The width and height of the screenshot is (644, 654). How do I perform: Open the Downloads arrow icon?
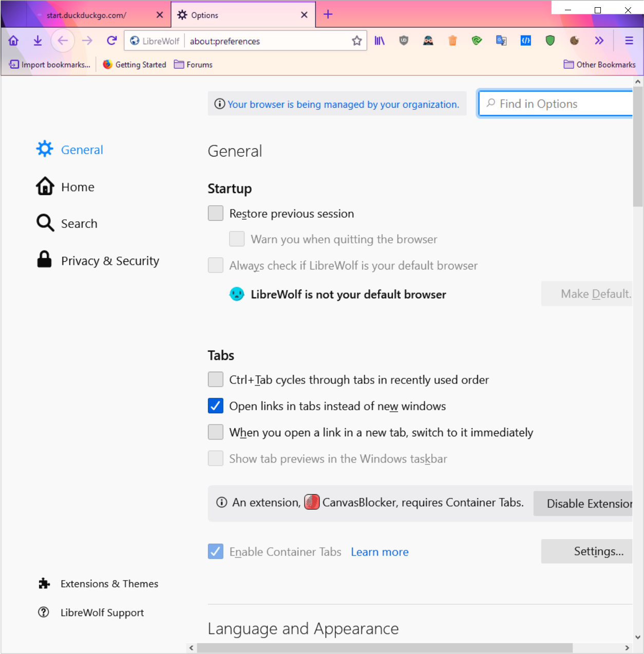click(37, 41)
